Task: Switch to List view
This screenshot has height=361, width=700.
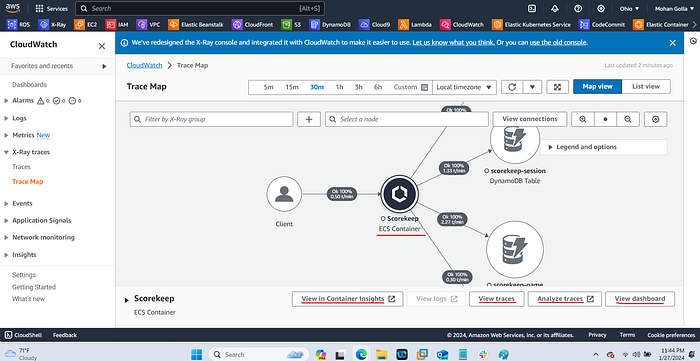Action: (646, 87)
